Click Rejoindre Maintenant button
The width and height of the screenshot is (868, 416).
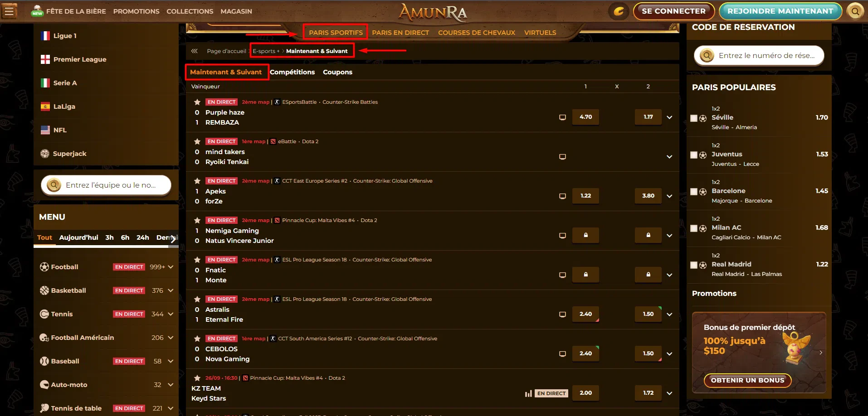click(780, 11)
